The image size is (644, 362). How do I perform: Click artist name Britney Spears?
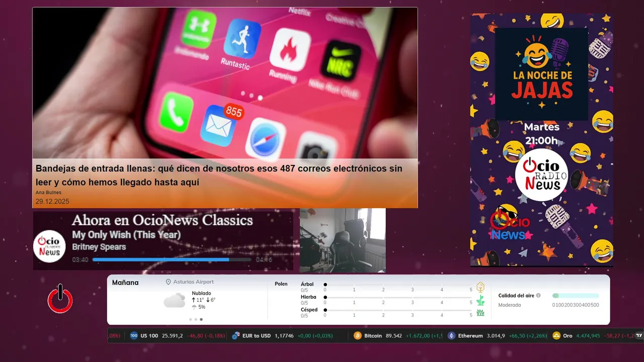coord(99,247)
